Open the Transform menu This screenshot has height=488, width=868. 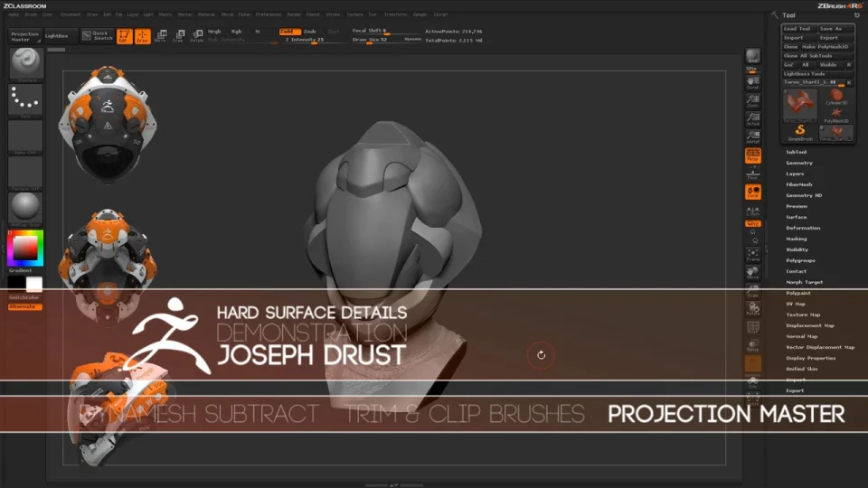click(x=395, y=14)
